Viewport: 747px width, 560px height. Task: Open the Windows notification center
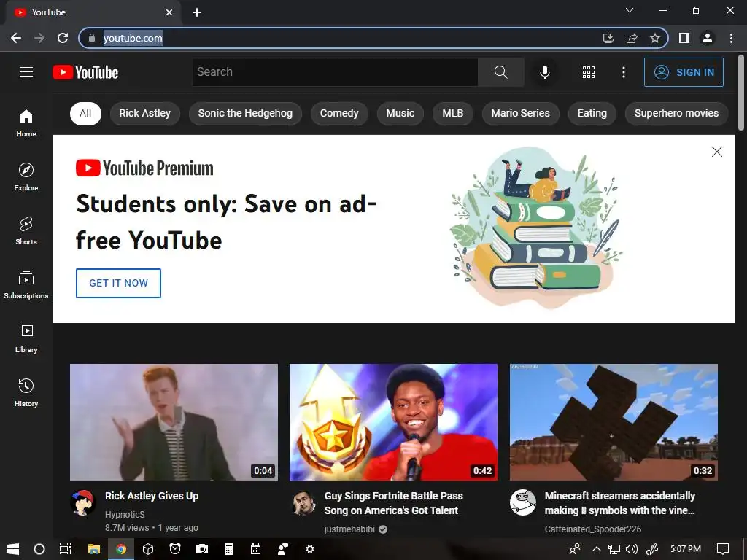[x=723, y=549]
